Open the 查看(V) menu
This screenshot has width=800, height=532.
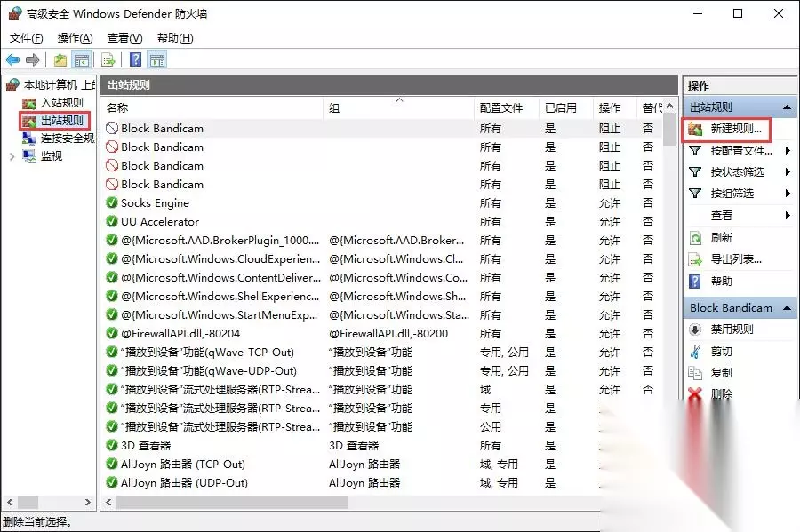(125, 37)
